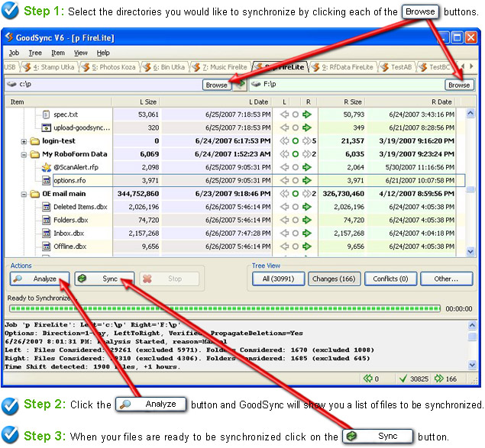Click the Analyze button in Actions
The height and width of the screenshot is (448, 485).
(39, 279)
